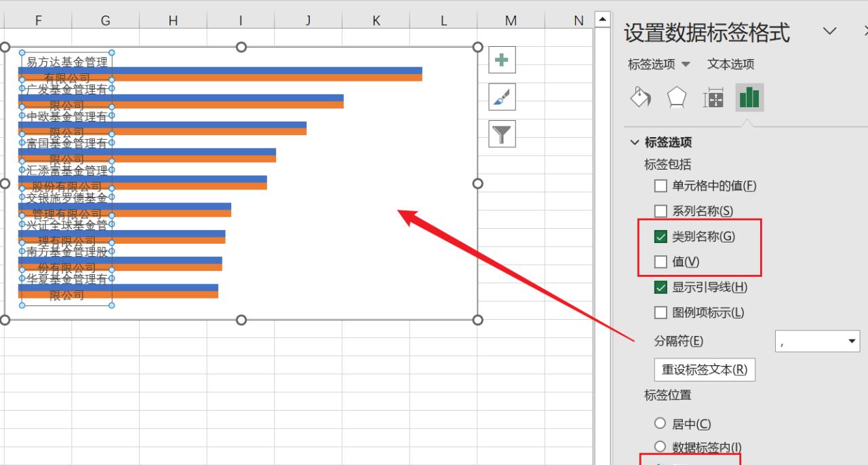Click the 汇添富基金管理股份有限公司 data label
868x465 pixels.
tap(66, 179)
